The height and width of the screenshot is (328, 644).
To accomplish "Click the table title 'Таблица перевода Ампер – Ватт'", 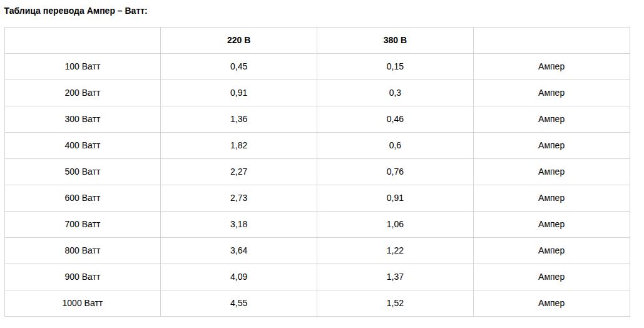I will click(x=76, y=11).
